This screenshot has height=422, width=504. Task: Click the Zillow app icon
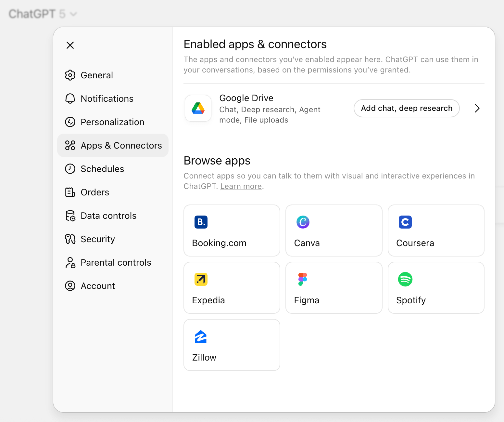201,336
